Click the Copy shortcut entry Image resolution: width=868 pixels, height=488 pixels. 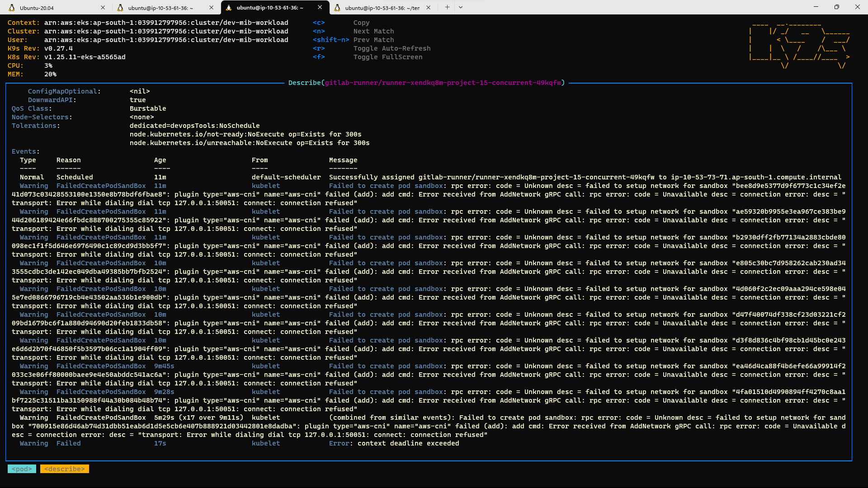click(361, 22)
